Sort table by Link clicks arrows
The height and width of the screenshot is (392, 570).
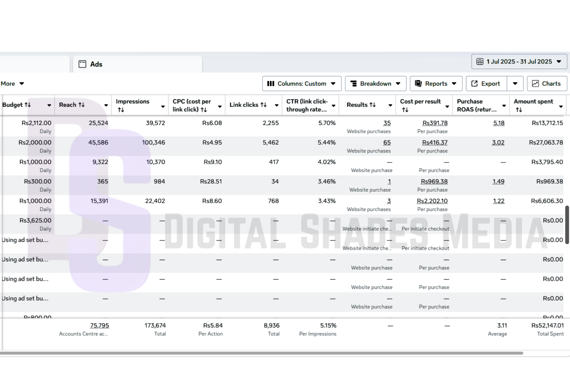tap(264, 105)
